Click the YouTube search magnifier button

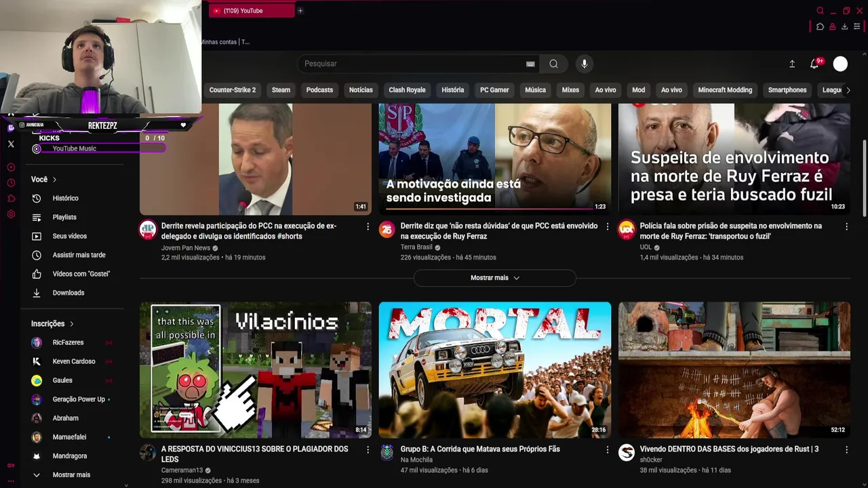(x=553, y=64)
